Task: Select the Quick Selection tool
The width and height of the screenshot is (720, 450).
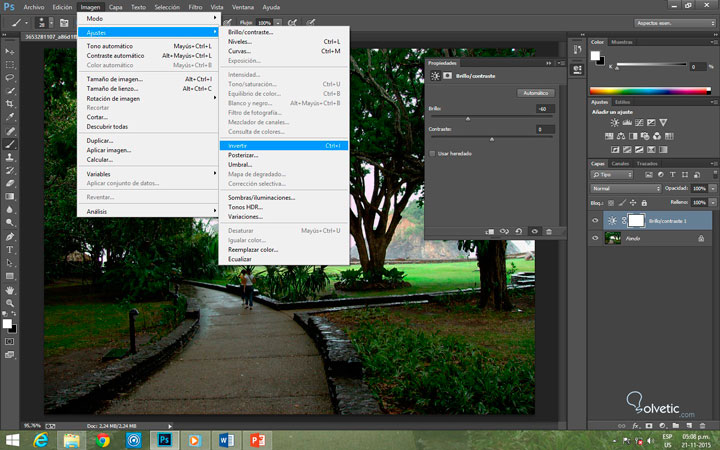Action: (x=10, y=91)
